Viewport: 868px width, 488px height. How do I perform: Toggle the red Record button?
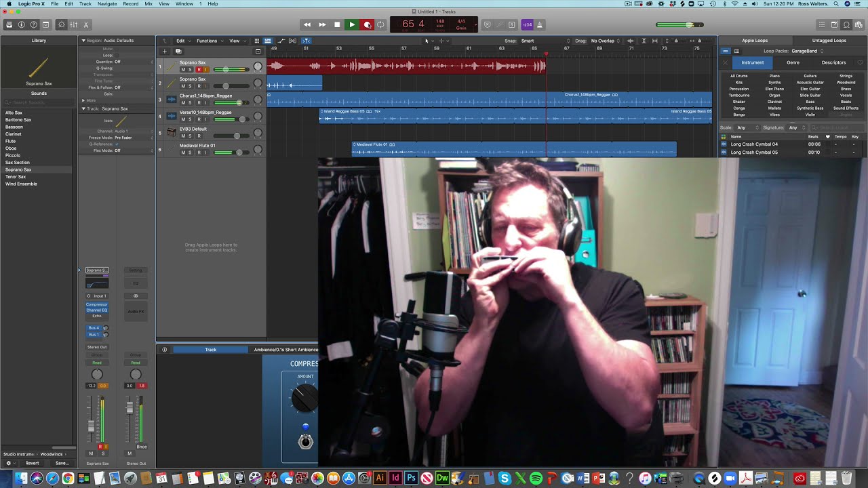click(367, 24)
